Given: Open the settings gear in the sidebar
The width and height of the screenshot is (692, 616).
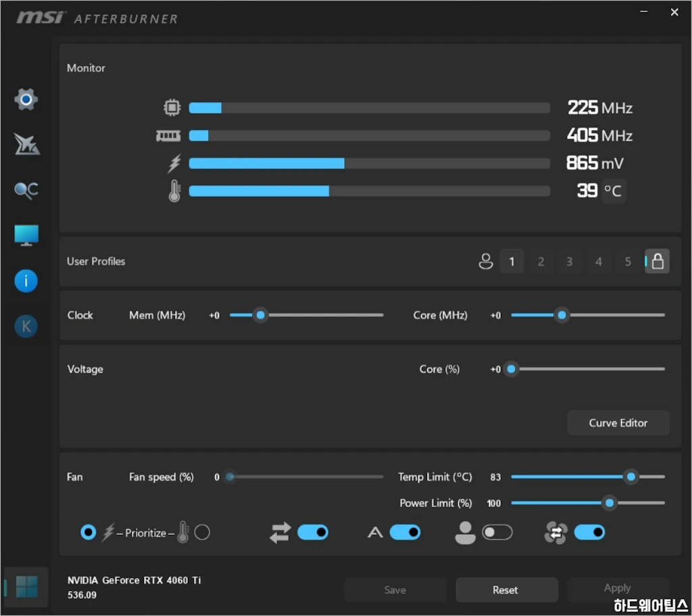Looking at the screenshot, I should click(x=26, y=99).
